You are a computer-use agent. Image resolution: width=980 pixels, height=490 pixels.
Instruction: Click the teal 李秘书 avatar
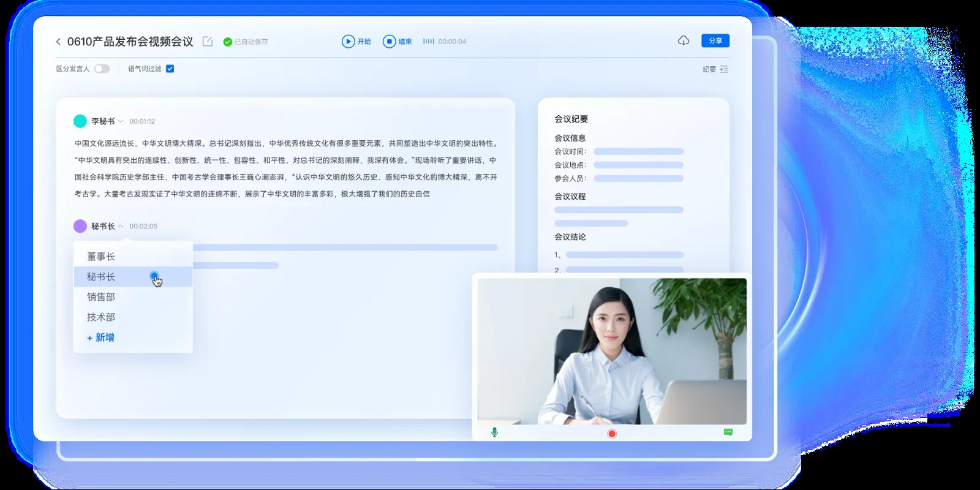[80, 121]
